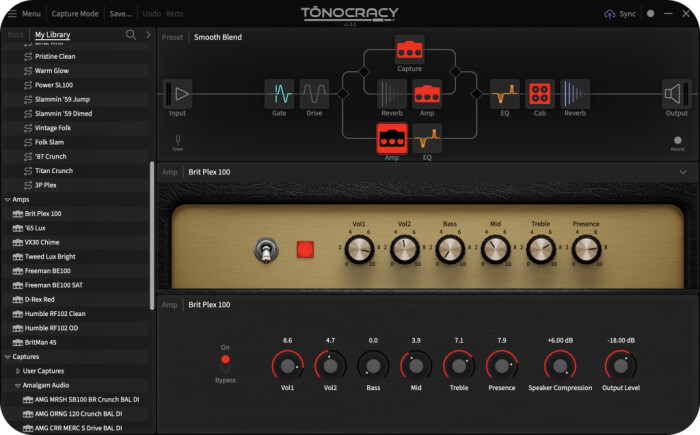
Task: Click the Back button in library
Action: click(x=16, y=35)
